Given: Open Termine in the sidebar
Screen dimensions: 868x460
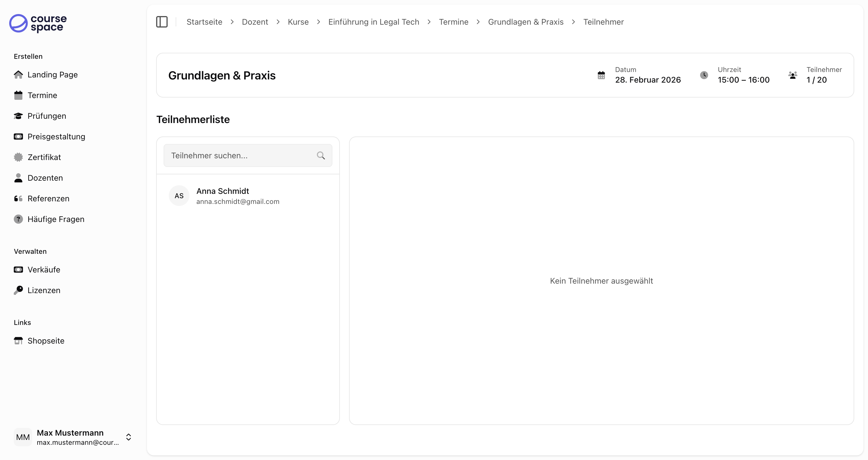Looking at the screenshot, I should click(42, 95).
